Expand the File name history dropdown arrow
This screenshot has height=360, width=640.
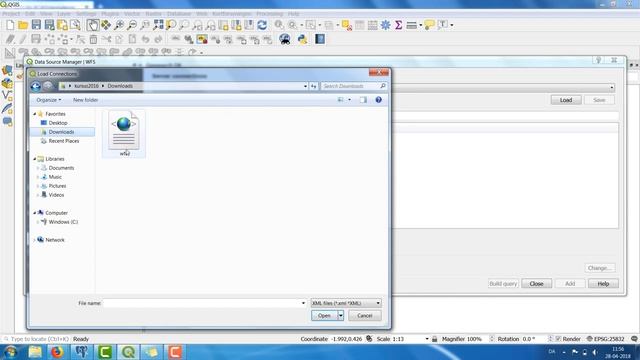(x=303, y=303)
